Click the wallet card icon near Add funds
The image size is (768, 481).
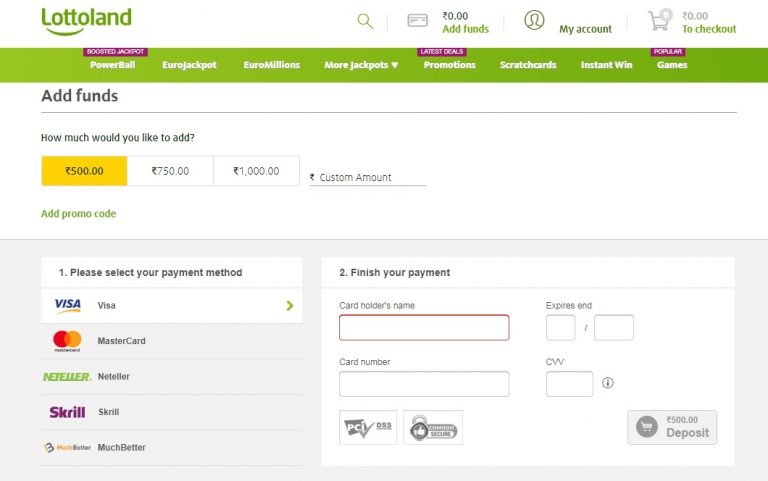[418, 21]
